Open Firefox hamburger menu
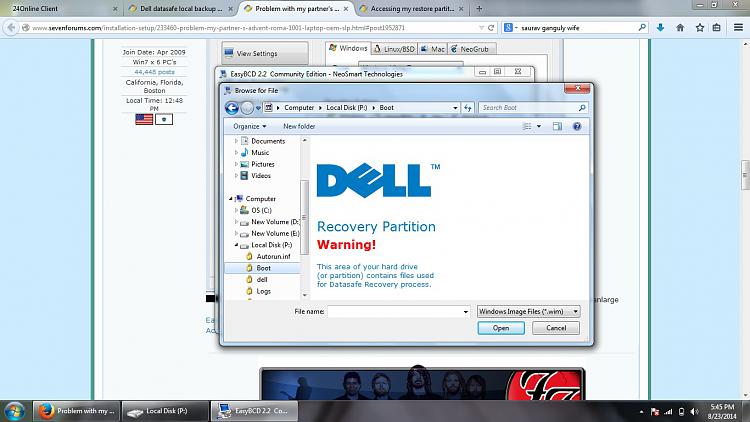Screen dimensions: 750x422 [739, 28]
